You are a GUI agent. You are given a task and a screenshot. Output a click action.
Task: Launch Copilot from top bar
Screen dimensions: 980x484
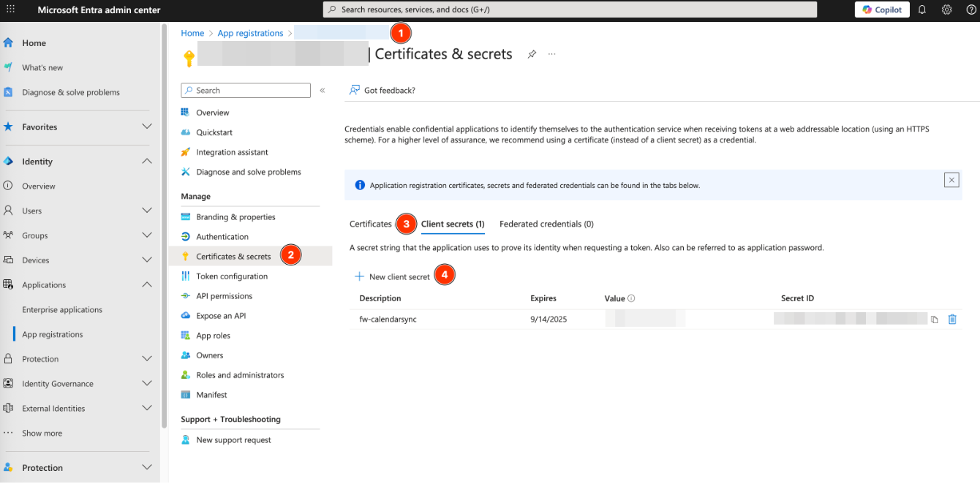[882, 10]
